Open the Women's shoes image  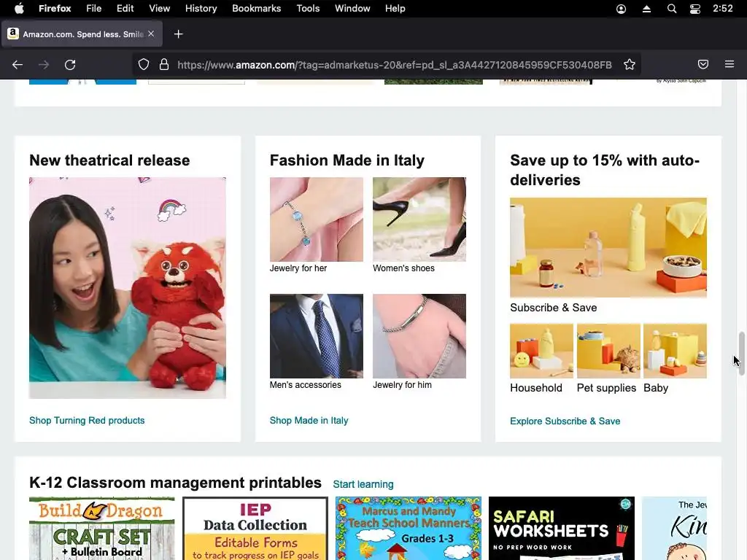tap(419, 219)
